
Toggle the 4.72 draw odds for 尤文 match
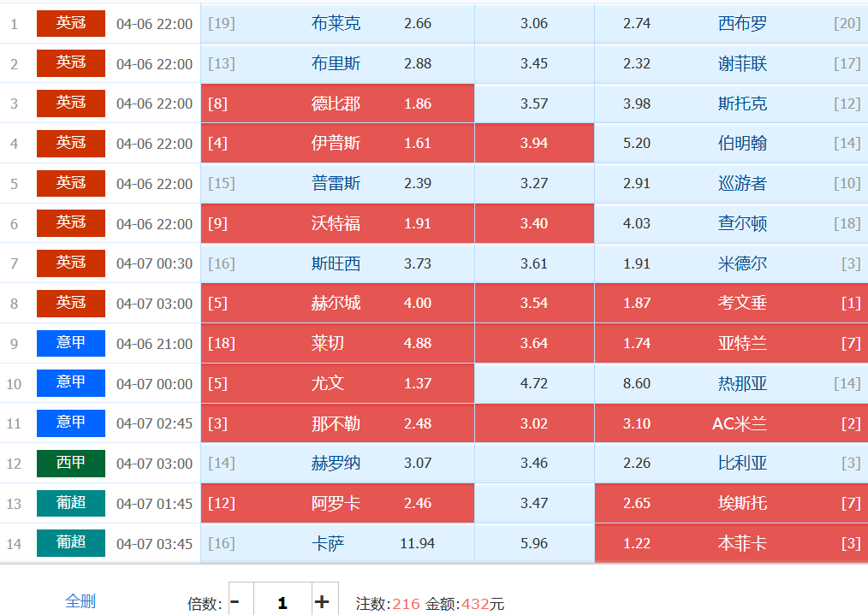pos(534,383)
